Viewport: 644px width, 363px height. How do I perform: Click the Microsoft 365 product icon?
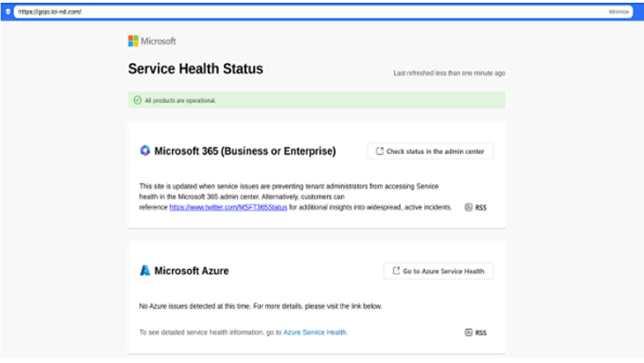click(145, 151)
